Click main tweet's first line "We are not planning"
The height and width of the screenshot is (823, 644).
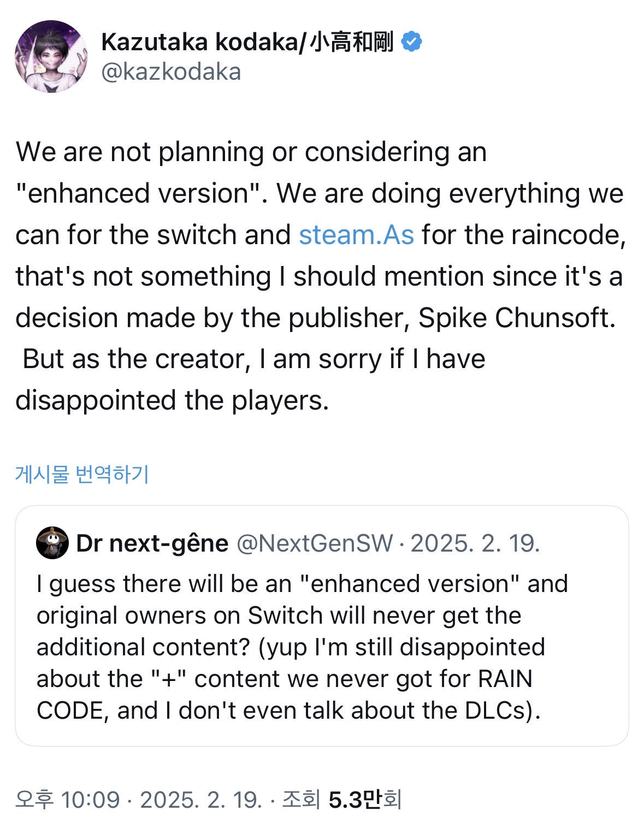[140, 152]
